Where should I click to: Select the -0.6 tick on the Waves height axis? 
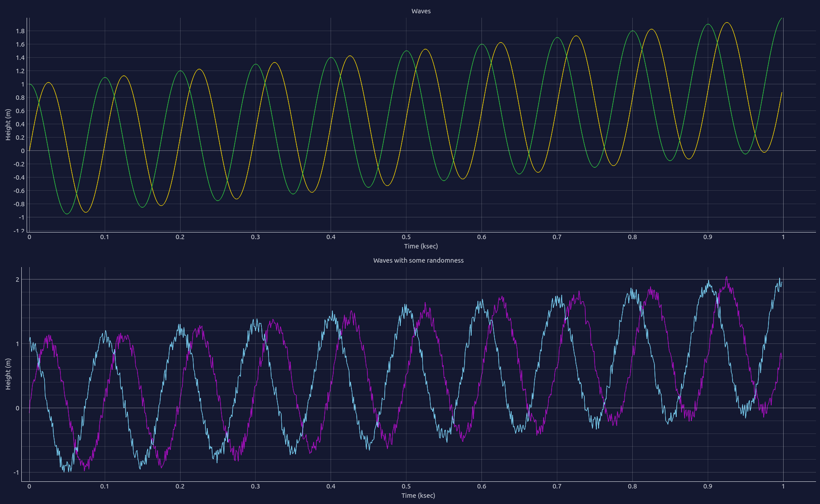(x=19, y=191)
